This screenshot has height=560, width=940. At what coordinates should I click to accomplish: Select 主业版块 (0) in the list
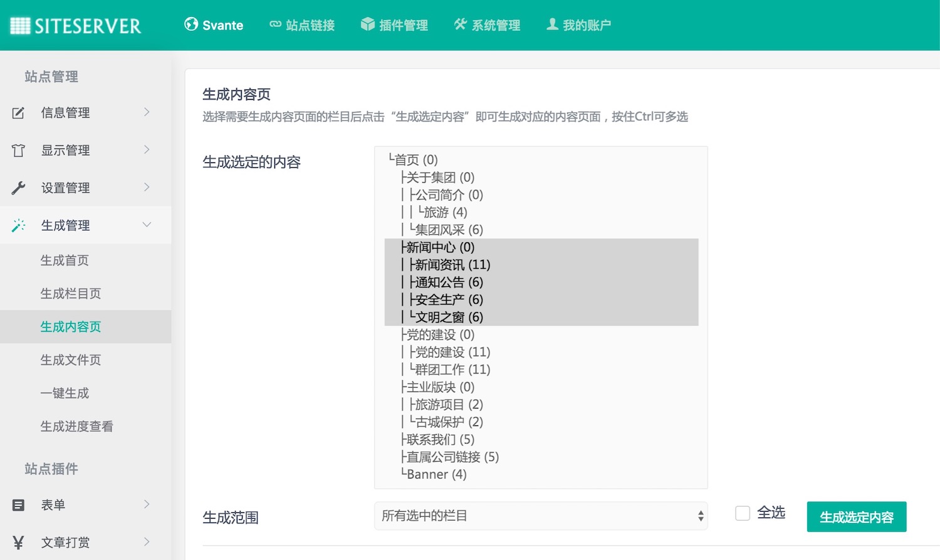tap(541, 387)
